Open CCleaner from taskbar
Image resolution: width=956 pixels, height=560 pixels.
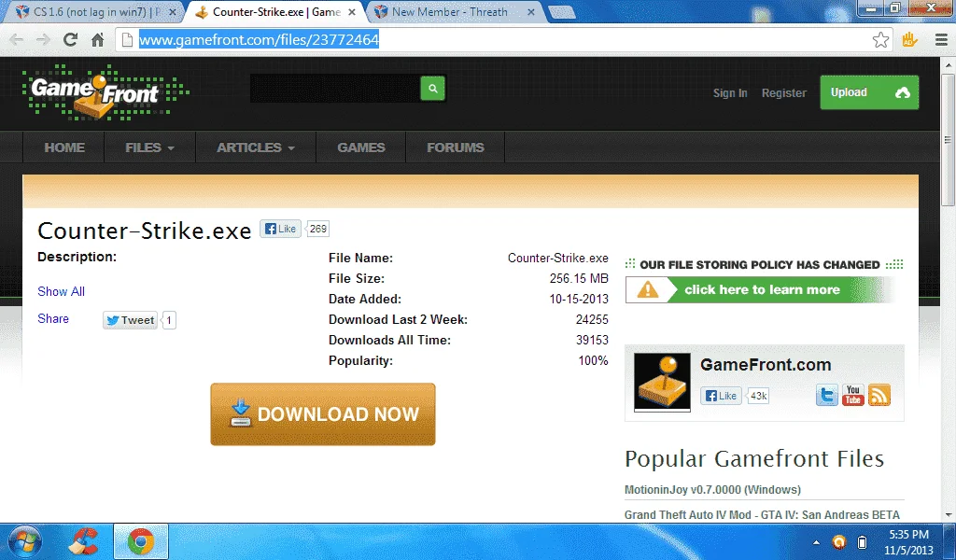click(83, 541)
